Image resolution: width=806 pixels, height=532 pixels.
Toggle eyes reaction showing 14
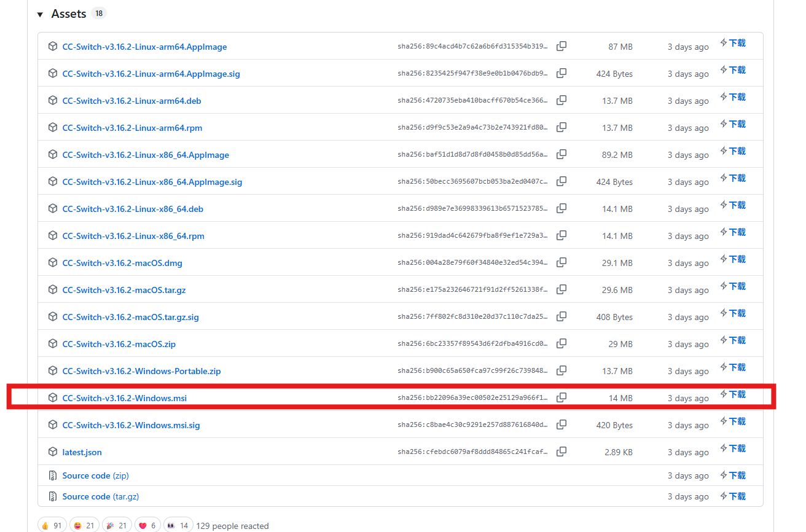(x=178, y=525)
